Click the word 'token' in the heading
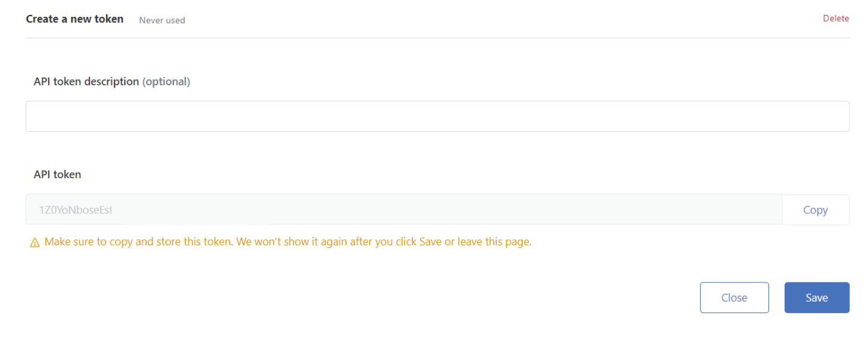The width and height of the screenshot is (868, 337). click(109, 19)
